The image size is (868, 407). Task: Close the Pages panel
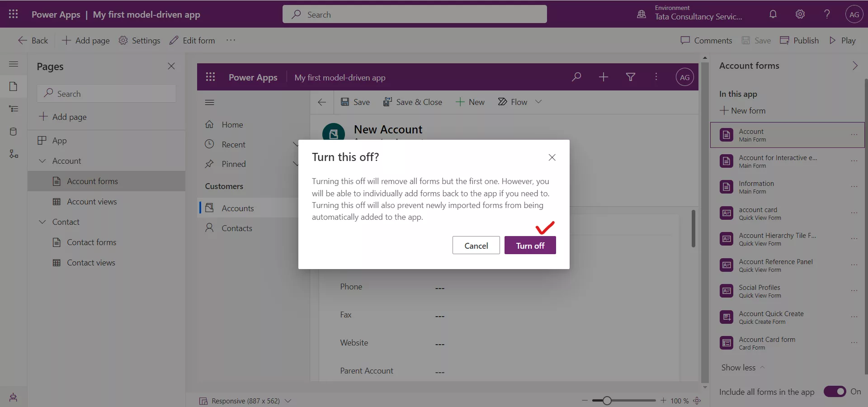point(171,66)
